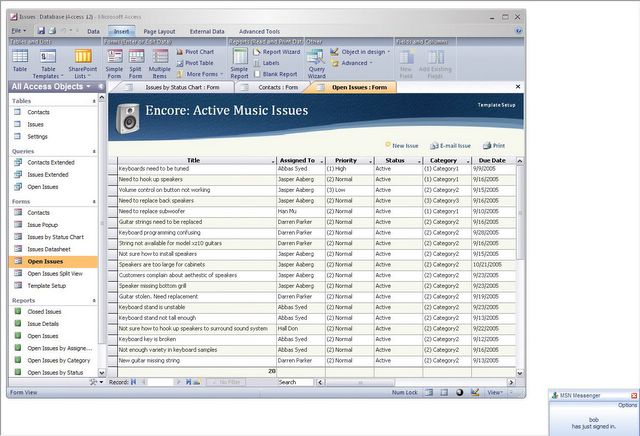Viewport: 640px width, 436px height.
Task: Open All Access Objects dropdown
Action: 51,87
